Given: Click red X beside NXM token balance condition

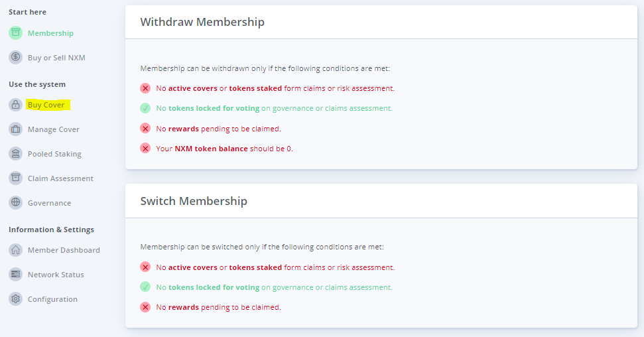Looking at the screenshot, I should [x=145, y=148].
